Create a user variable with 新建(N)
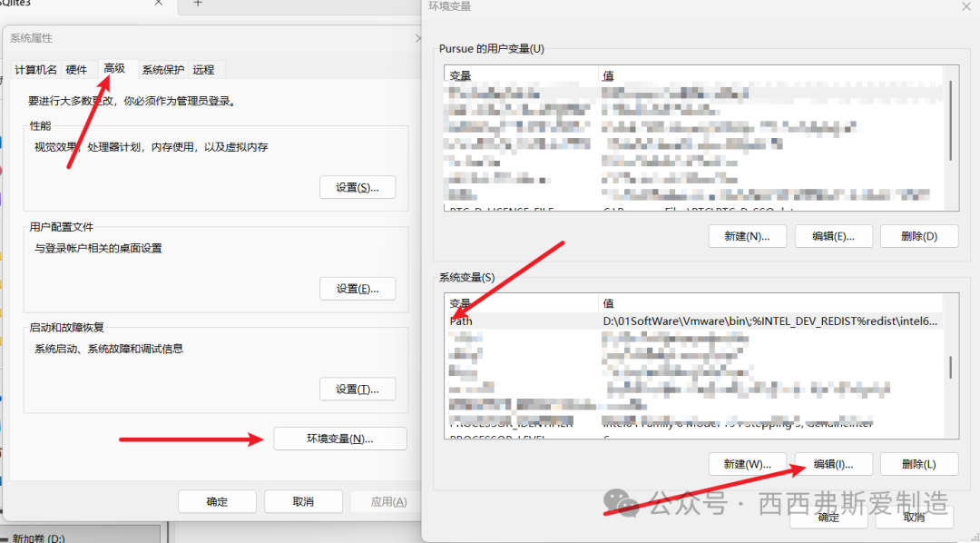The width and height of the screenshot is (980, 543). click(x=747, y=236)
